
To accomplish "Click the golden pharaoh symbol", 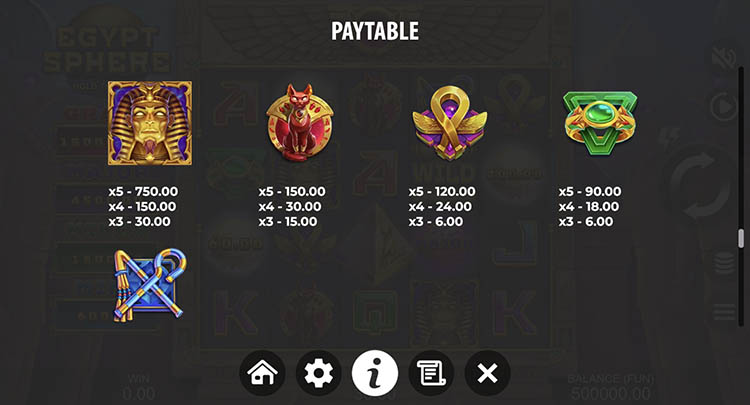I will tap(150, 123).
